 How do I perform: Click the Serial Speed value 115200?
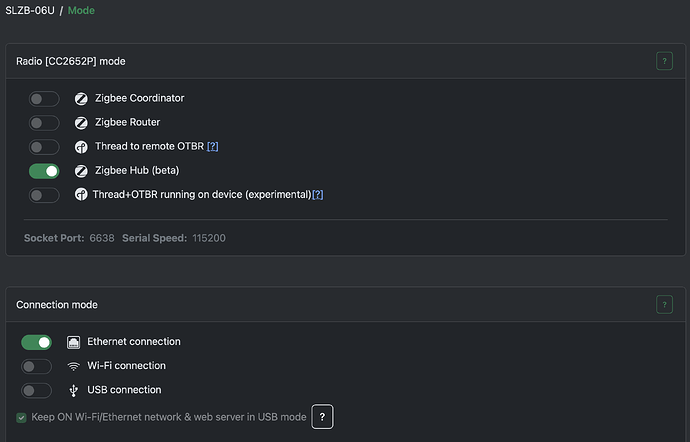point(209,238)
